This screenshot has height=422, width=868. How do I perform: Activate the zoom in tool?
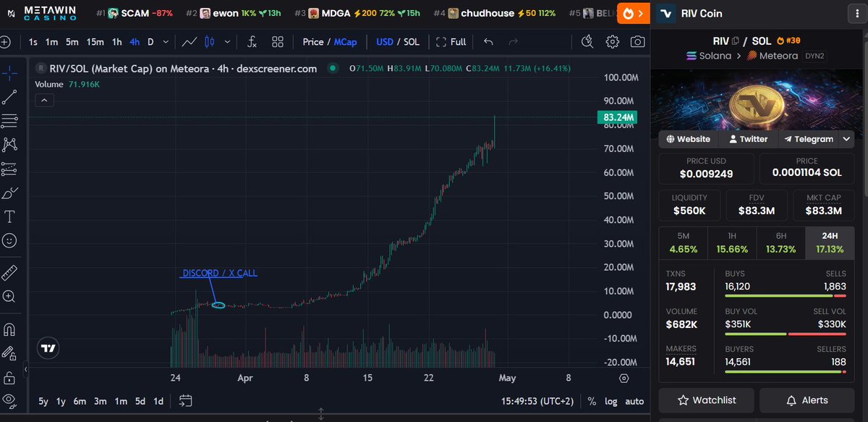pyautogui.click(x=9, y=296)
